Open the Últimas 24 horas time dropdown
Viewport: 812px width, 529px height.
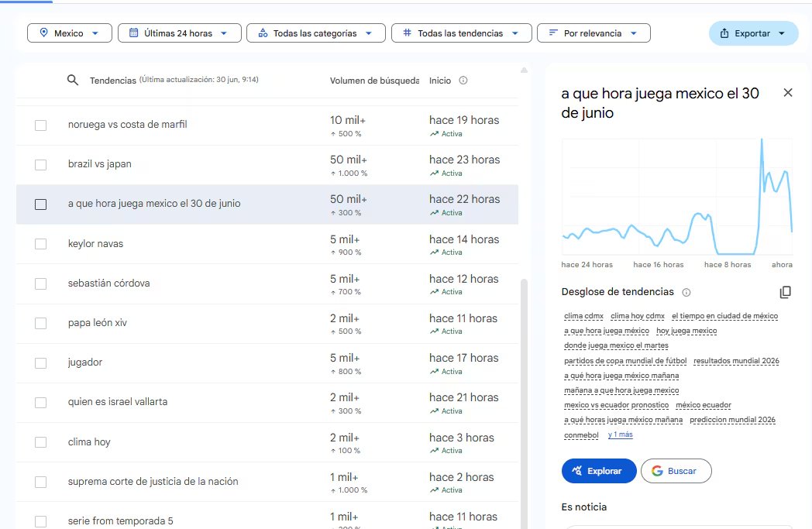coord(179,33)
